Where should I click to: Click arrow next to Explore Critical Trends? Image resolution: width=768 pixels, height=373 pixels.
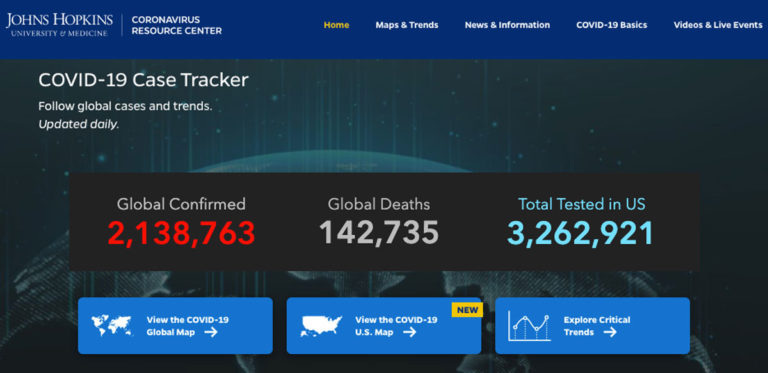(610, 332)
